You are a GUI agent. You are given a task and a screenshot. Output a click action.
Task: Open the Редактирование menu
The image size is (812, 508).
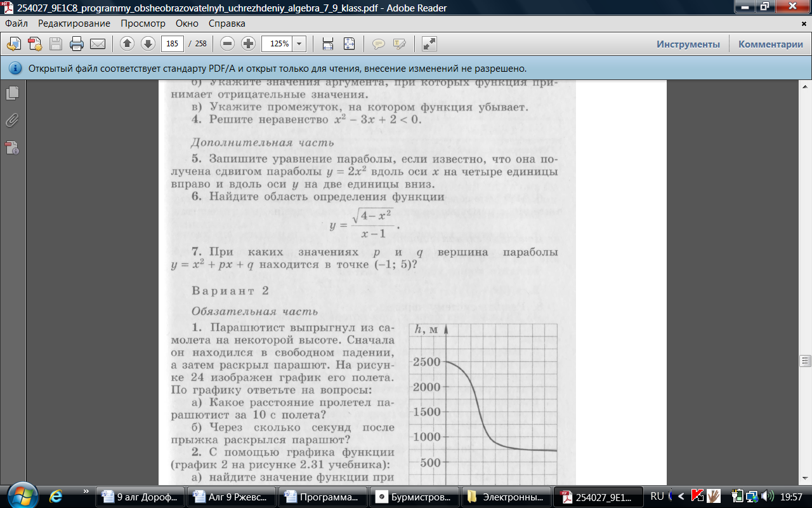(74, 23)
